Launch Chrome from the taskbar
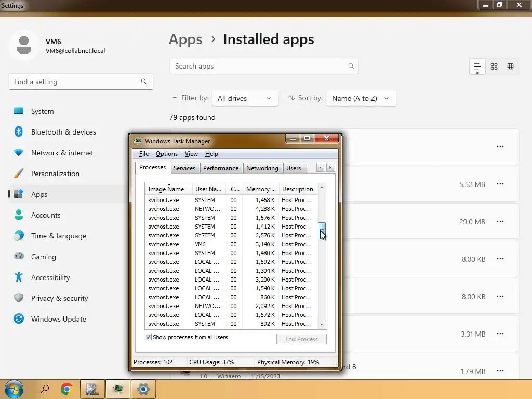Viewport: 532px width, 399px height. 67,389
